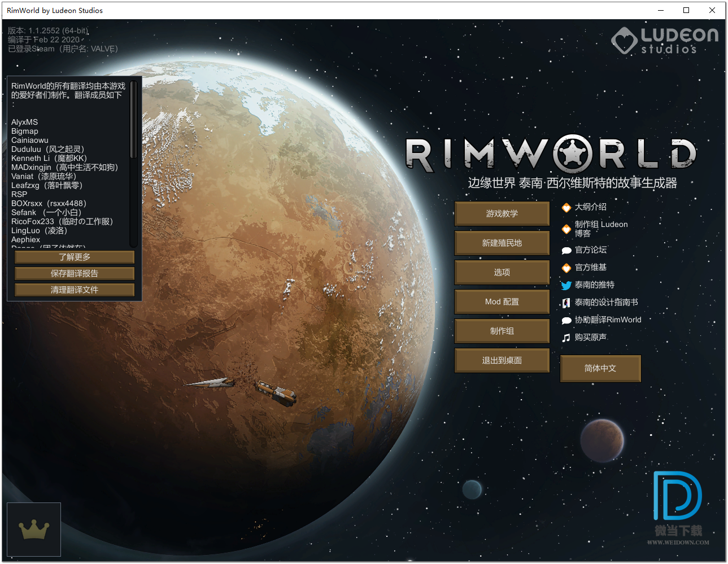Click the Steam login status text

[63, 49]
